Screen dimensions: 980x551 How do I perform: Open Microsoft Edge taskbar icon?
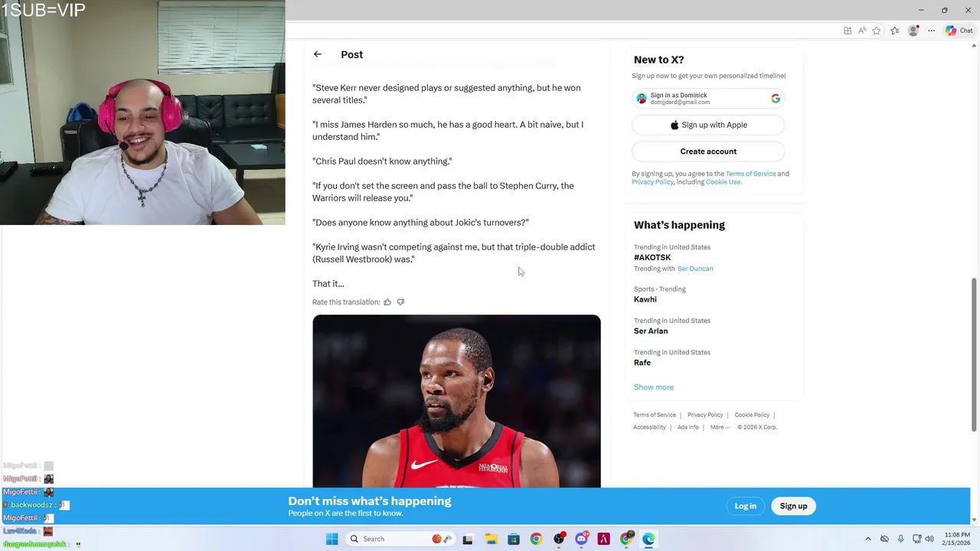tap(648, 539)
